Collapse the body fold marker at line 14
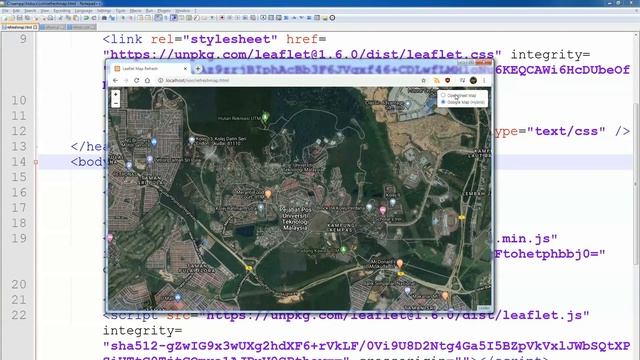 36,162
